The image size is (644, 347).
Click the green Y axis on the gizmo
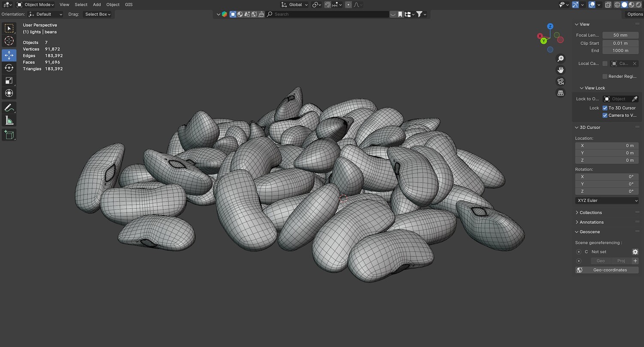point(544,41)
